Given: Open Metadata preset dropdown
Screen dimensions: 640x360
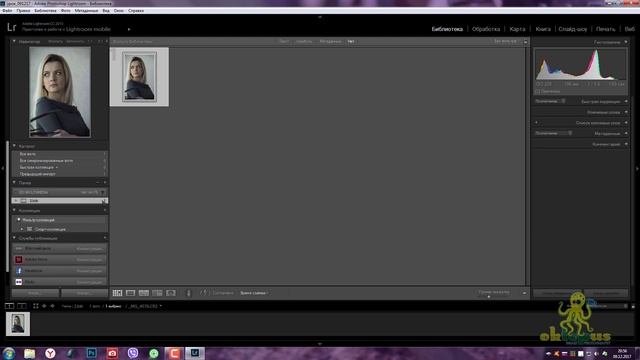Looking at the screenshot, I should click(x=553, y=133).
